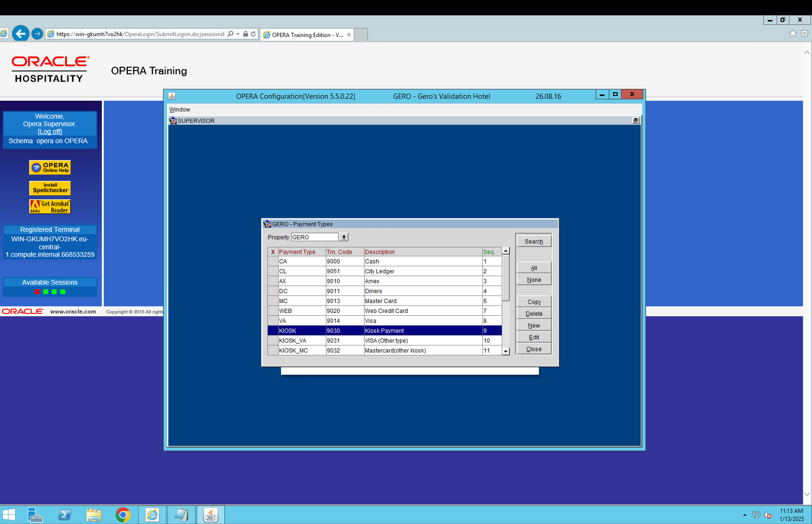
Task: Open OPERA Online Help
Action: pos(50,167)
